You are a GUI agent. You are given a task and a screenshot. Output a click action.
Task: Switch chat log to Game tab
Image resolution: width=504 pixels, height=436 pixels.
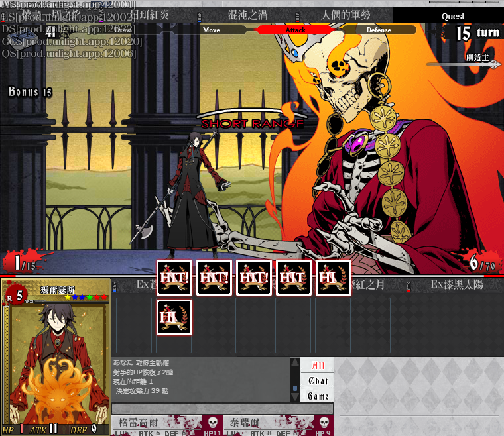pyautogui.click(x=318, y=396)
